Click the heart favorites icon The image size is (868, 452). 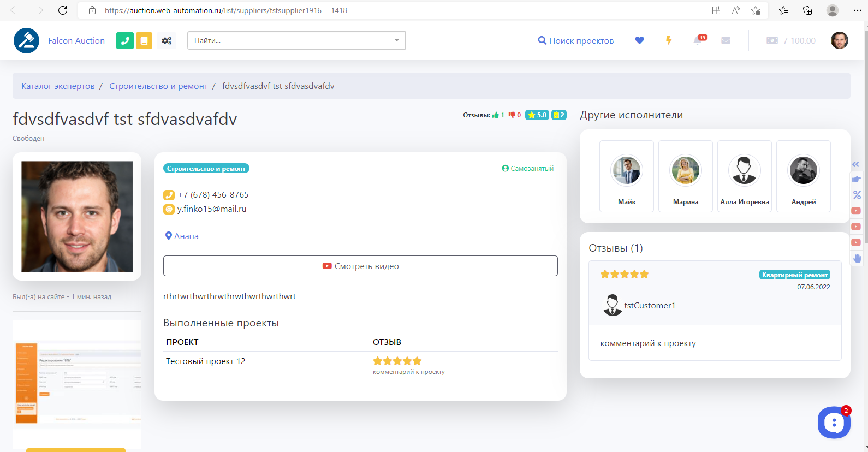click(x=639, y=40)
